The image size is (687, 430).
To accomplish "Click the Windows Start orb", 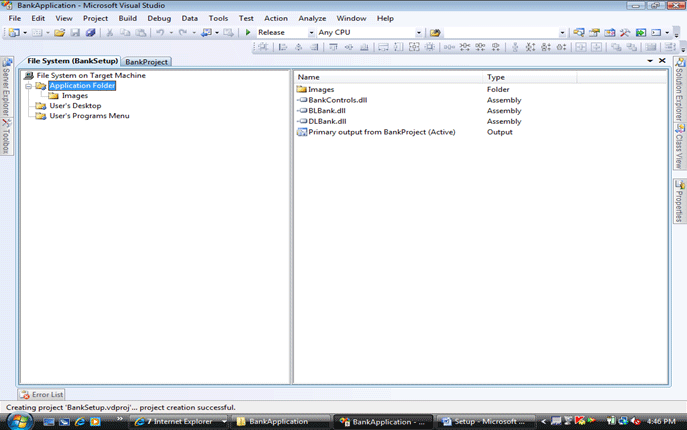I will click(x=19, y=421).
